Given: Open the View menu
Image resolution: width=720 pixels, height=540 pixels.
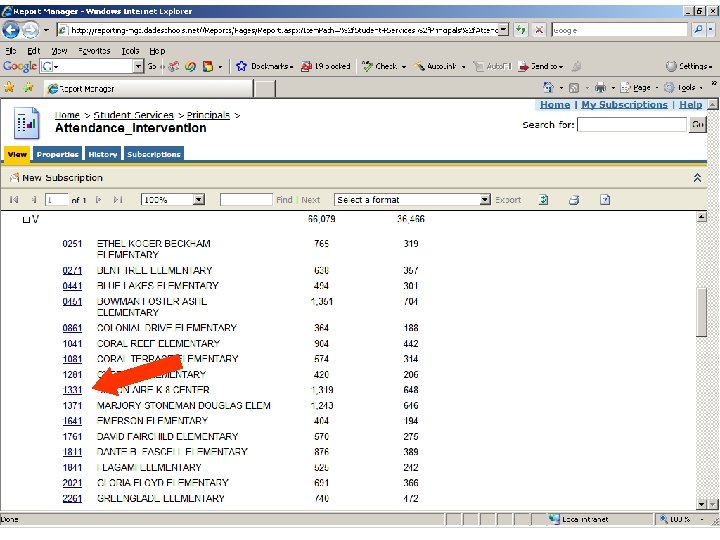Looking at the screenshot, I should click(x=59, y=51).
